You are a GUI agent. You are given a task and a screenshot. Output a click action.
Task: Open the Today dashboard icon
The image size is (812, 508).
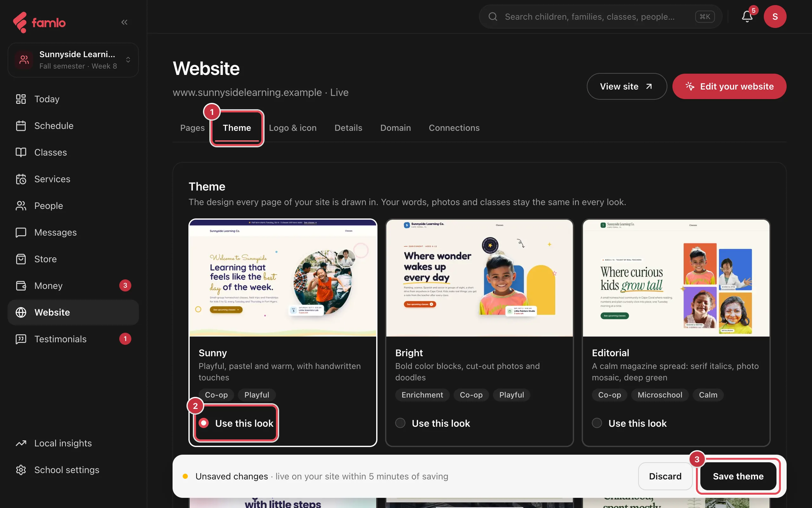point(21,99)
